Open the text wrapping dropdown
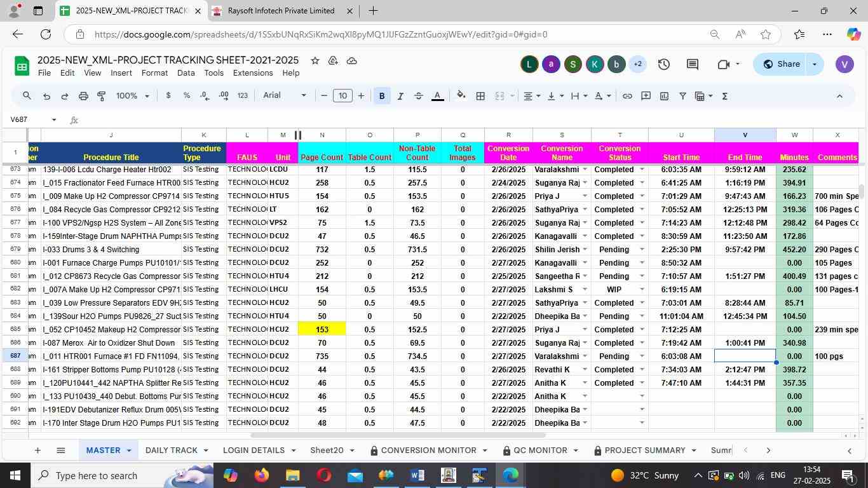This screenshot has width=868, height=488. tap(579, 96)
